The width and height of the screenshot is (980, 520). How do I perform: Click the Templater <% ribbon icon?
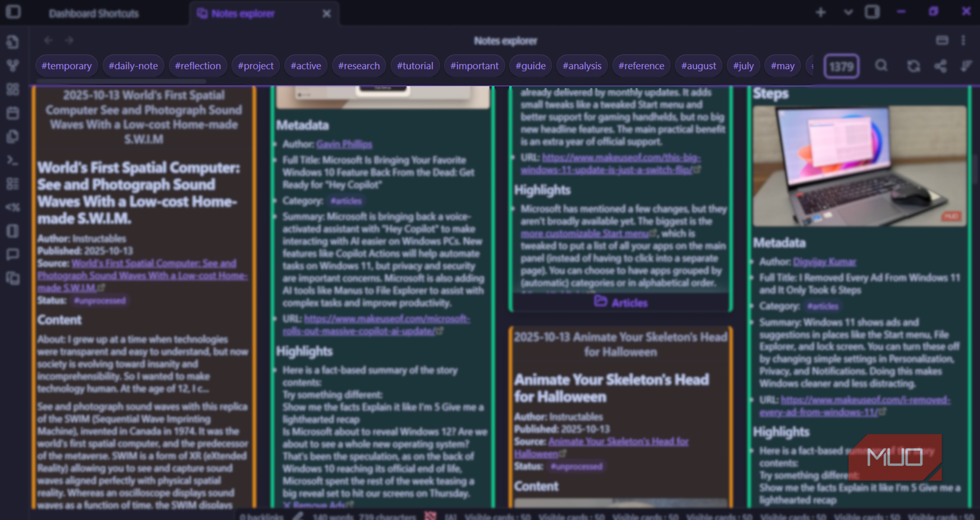coord(12,207)
